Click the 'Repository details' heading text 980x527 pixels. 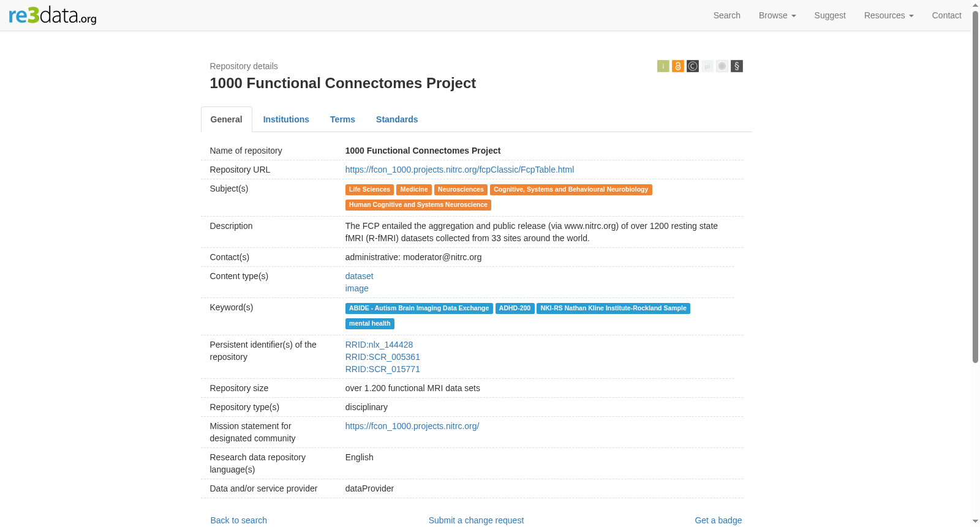244,66
